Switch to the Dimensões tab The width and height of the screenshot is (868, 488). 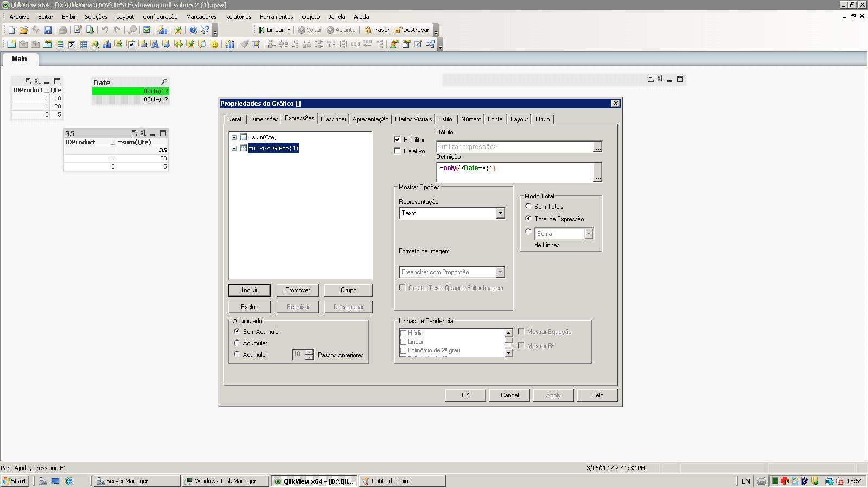(x=264, y=119)
